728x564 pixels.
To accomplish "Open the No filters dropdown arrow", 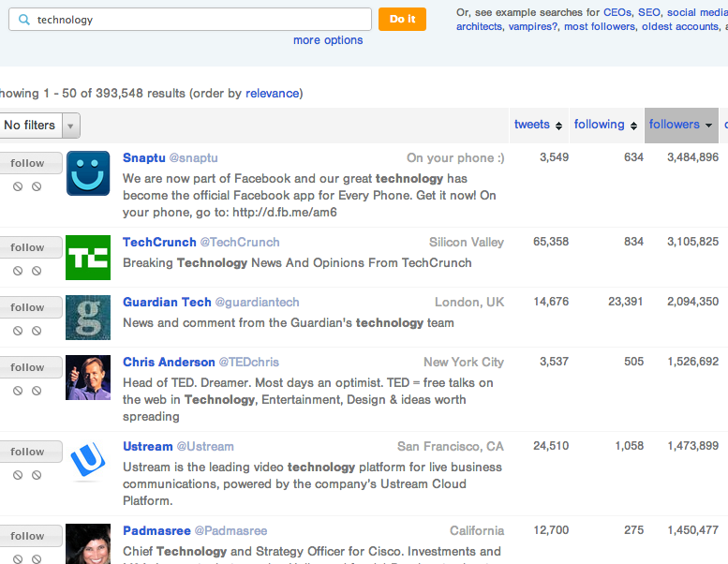I will pyautogui.click(x=70, y=126).
